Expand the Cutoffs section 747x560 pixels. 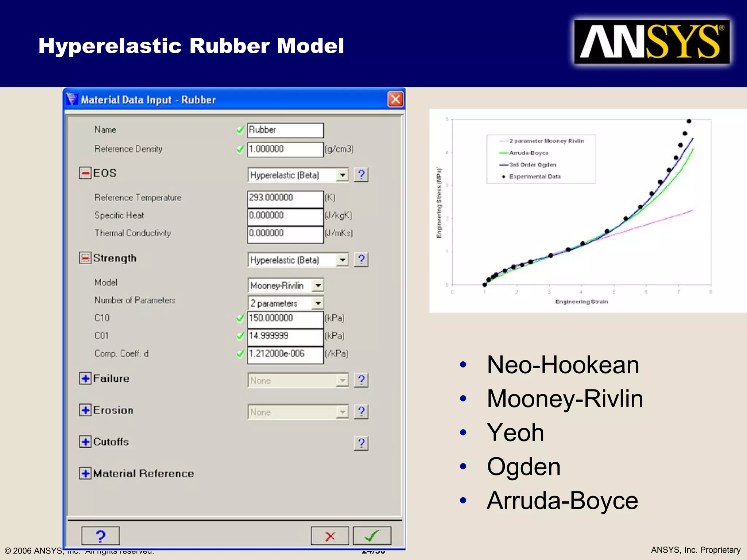[85, 442]
